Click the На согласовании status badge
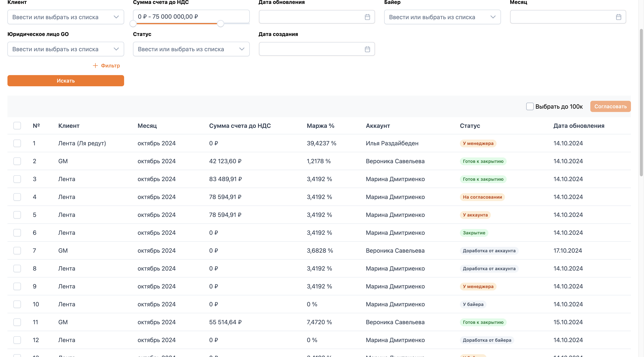 [x=482, y=197]
